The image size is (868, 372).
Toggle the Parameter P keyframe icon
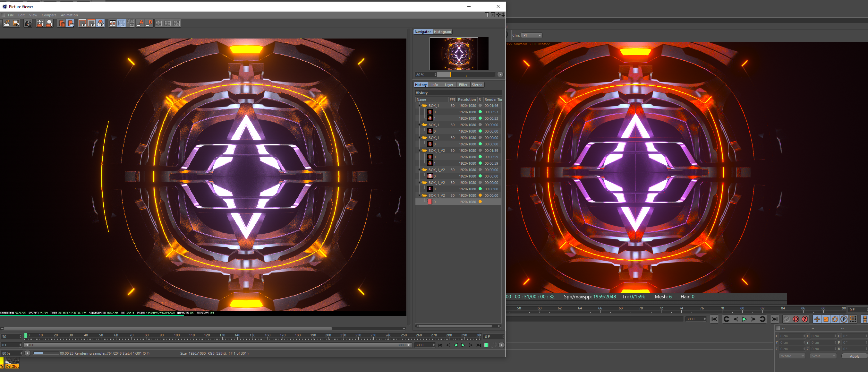pyautogui.click(x=844, y=319)
